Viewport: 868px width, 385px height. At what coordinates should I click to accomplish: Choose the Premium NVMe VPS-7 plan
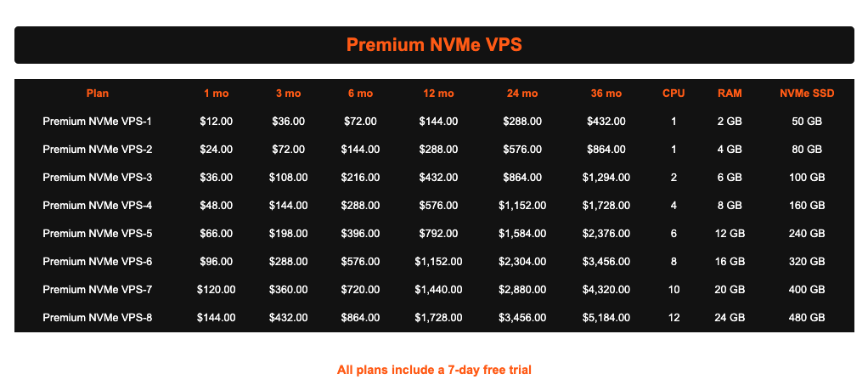click(x=98, y=290)
